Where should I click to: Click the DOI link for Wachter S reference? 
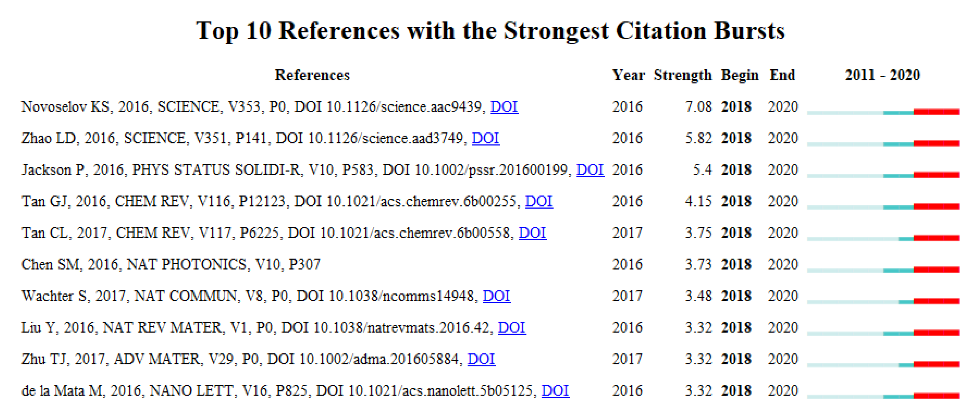[x=496, y=296]
